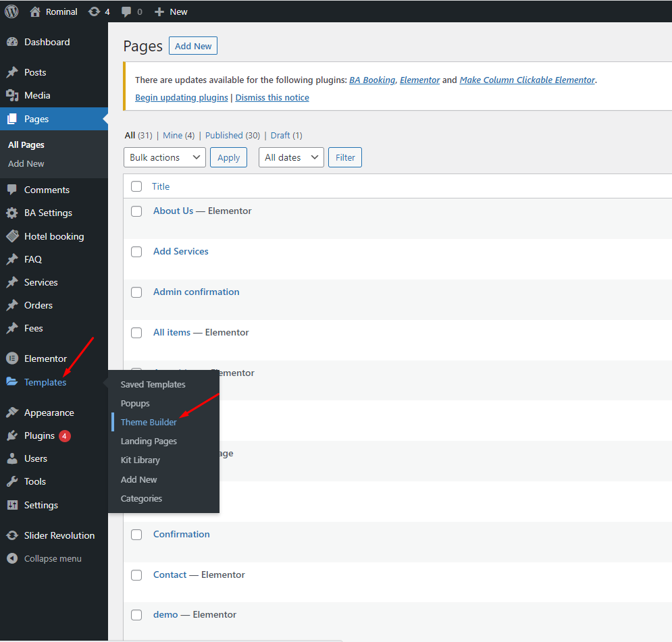Choose Theme Builder from Templates submenu
Image resolution: width=672 pixels, height=642 pixels.
click(149, 422)
